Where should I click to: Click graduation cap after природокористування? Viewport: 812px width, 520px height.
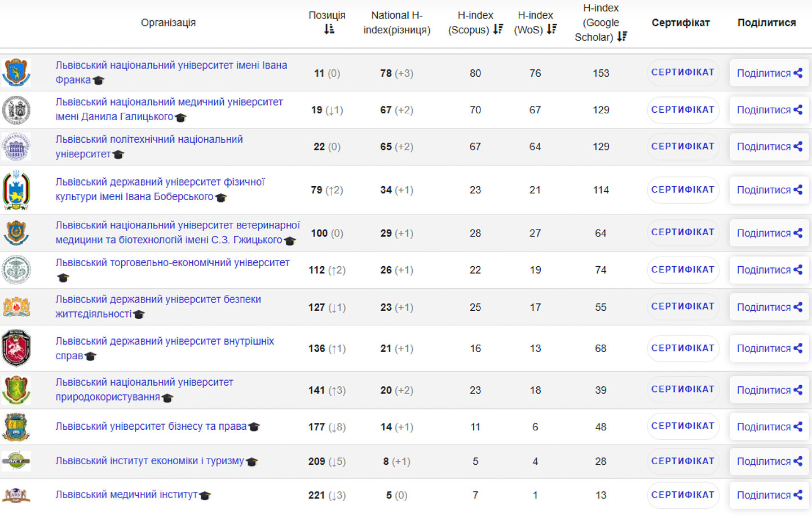(x=167, y=398)
